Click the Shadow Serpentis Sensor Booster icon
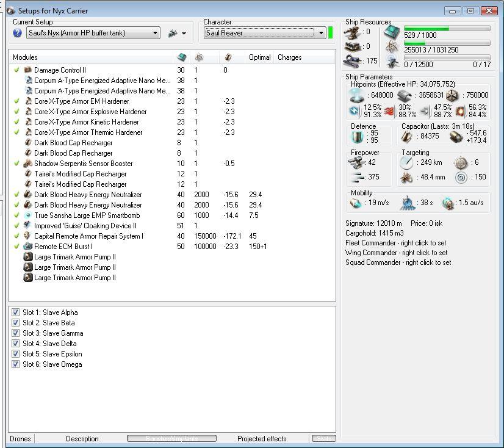 28,164
